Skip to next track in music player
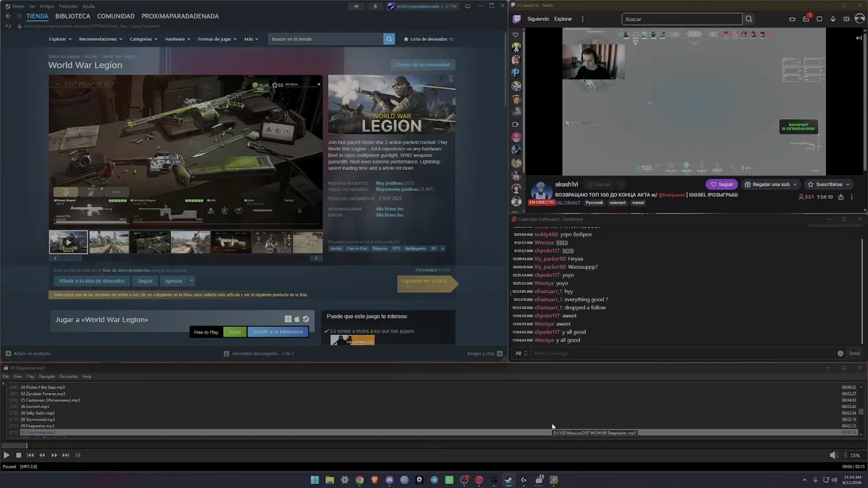Viewport: 868px width, 488px height. 66,455
